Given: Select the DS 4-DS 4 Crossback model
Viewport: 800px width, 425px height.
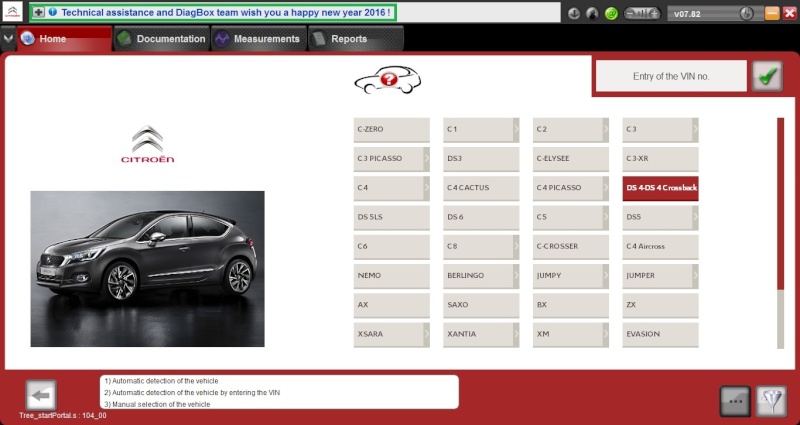Looking at the screenshot, I should click(x=660, y=188).
